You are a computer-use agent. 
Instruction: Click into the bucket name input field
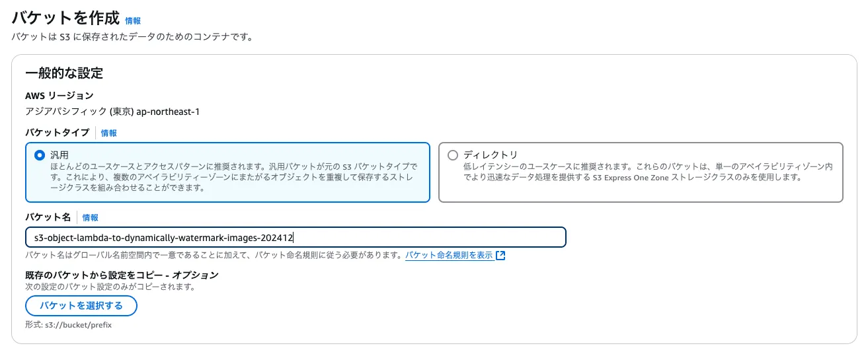pyautogui.click(x=295, y=237)
